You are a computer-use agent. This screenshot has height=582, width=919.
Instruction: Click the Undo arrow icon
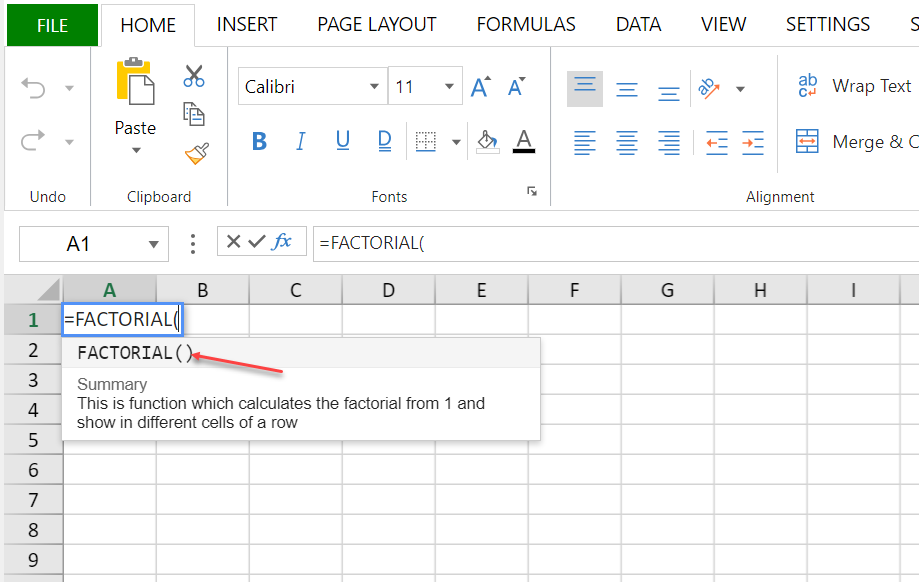[34, 89]
